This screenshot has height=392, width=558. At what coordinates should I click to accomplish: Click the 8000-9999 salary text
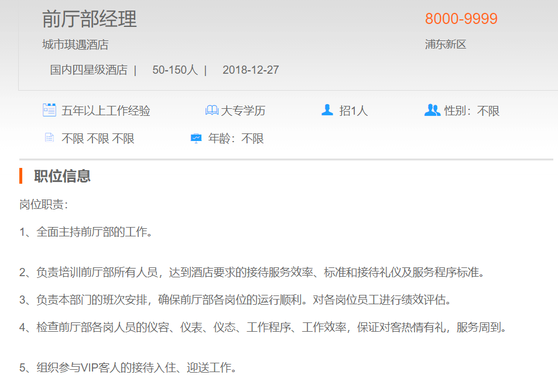coord(461,19)
